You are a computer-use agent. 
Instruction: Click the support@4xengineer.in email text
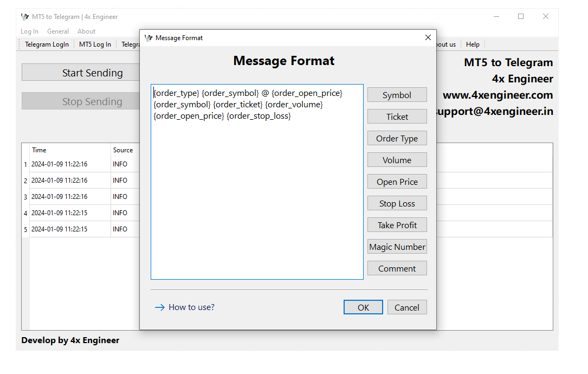tap(495, 112)
